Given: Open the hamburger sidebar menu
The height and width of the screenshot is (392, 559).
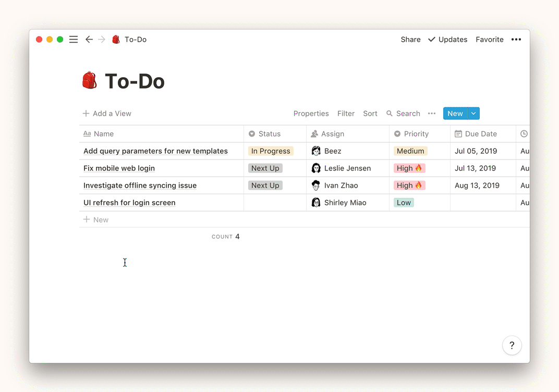Looking at the screenshot, I should [74, 40].
